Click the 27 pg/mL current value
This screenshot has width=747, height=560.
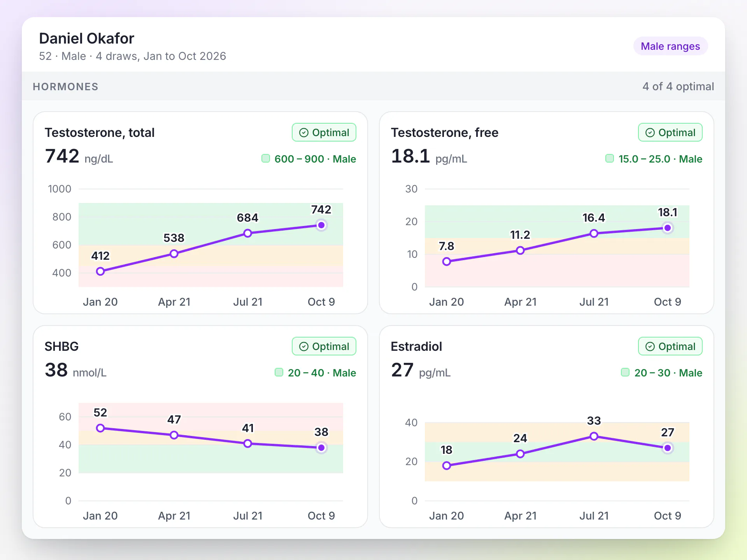pyautogui.click(x=421, y=370)
